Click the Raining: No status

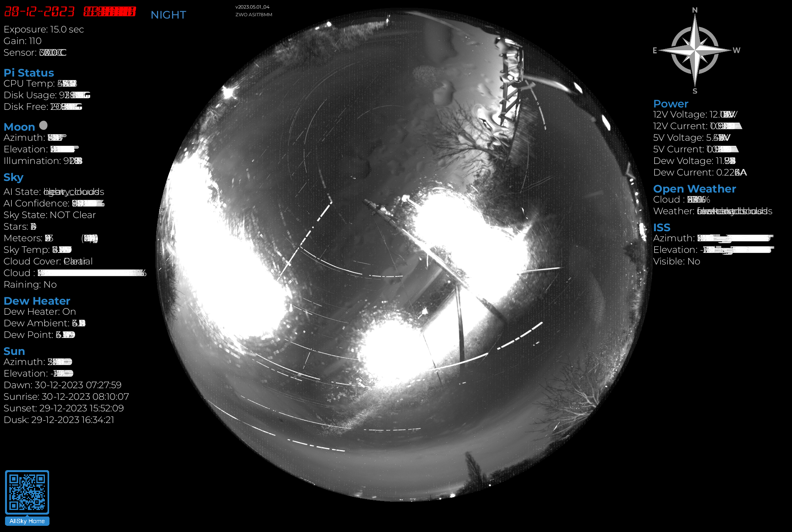pyautogui.click(x=30, y=285)
